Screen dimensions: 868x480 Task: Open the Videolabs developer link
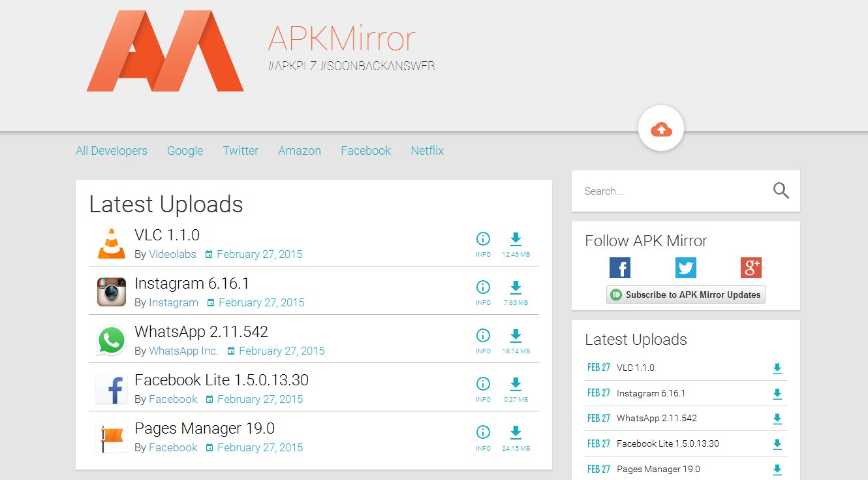(172, 255)
